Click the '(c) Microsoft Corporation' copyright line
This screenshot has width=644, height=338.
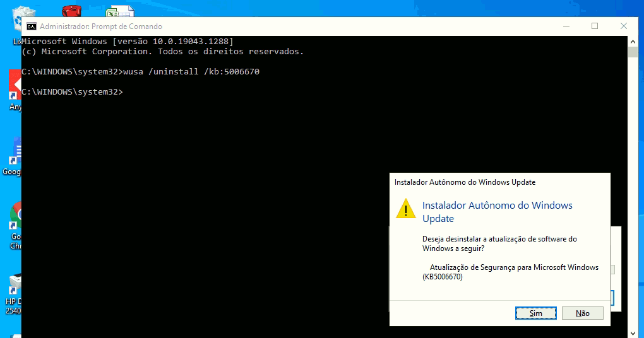tap(163, 52)
